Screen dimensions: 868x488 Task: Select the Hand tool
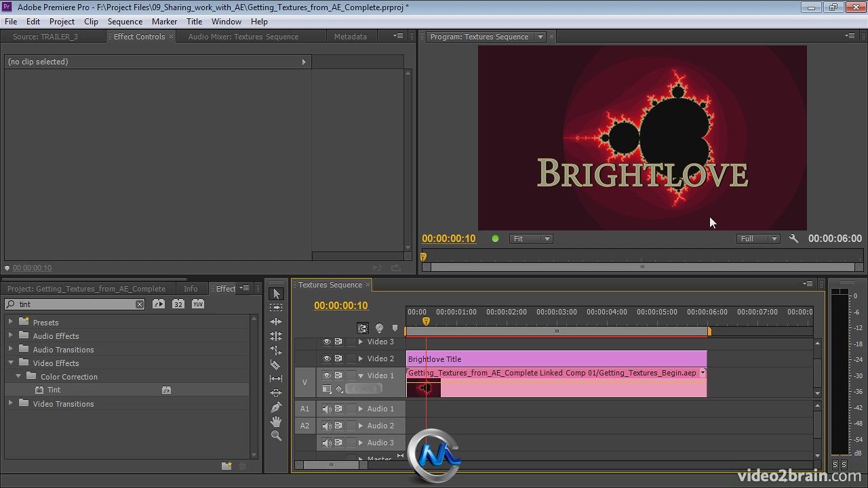click(x=276, y=422)
